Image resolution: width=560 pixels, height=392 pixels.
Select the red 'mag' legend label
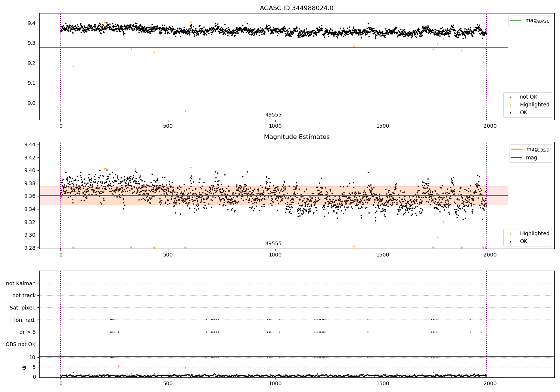click(532, 158)
